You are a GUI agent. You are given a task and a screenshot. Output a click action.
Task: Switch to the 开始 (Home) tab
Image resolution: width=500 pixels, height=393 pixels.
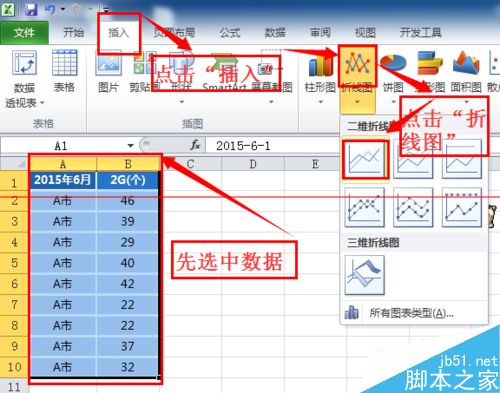click(74, 32)
